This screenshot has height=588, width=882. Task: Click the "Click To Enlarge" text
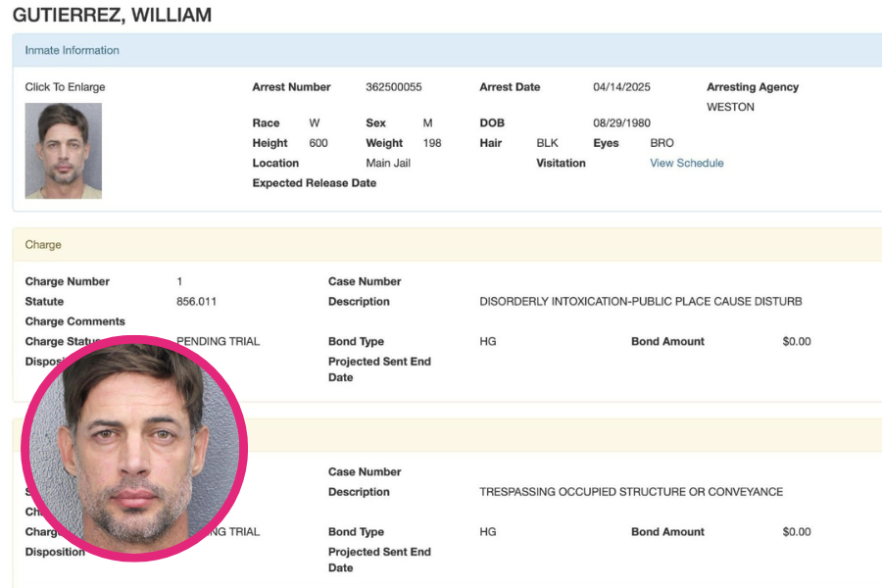tap(65, 87)
